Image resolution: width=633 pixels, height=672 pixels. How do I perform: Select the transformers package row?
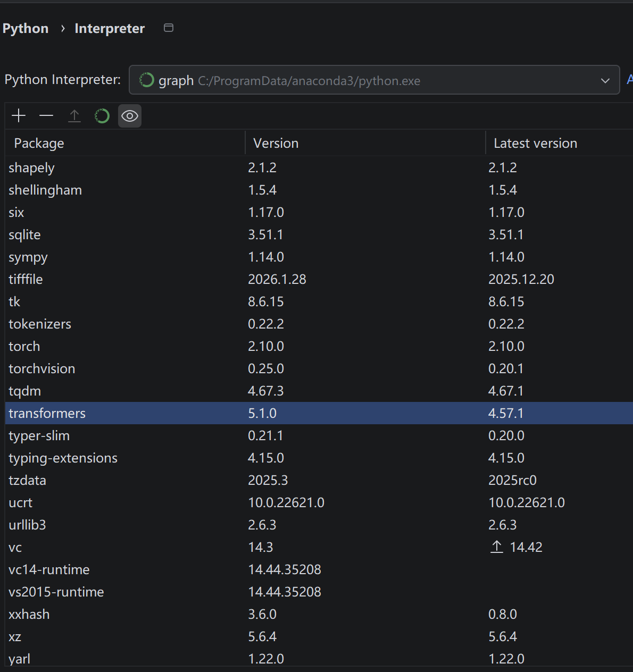click(x=319, y=413)
